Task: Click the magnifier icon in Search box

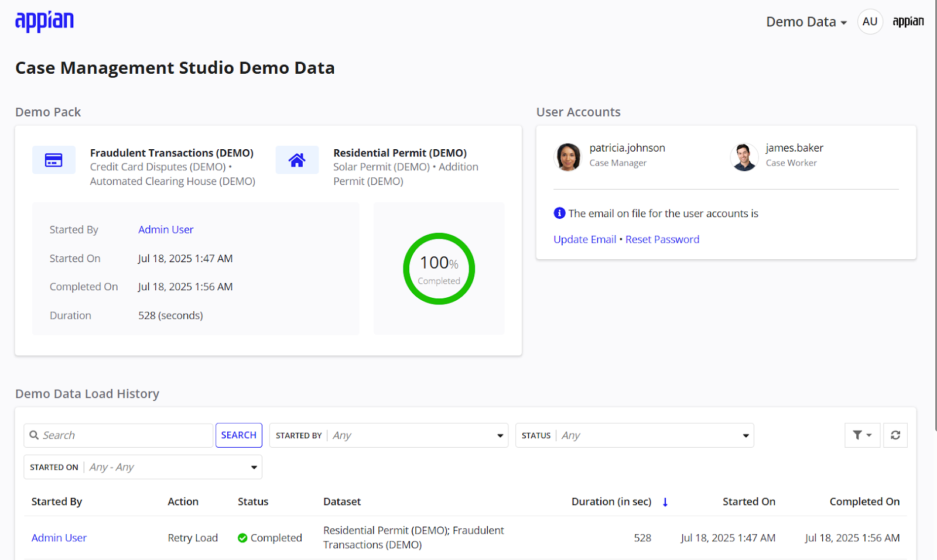Action: 35,435
